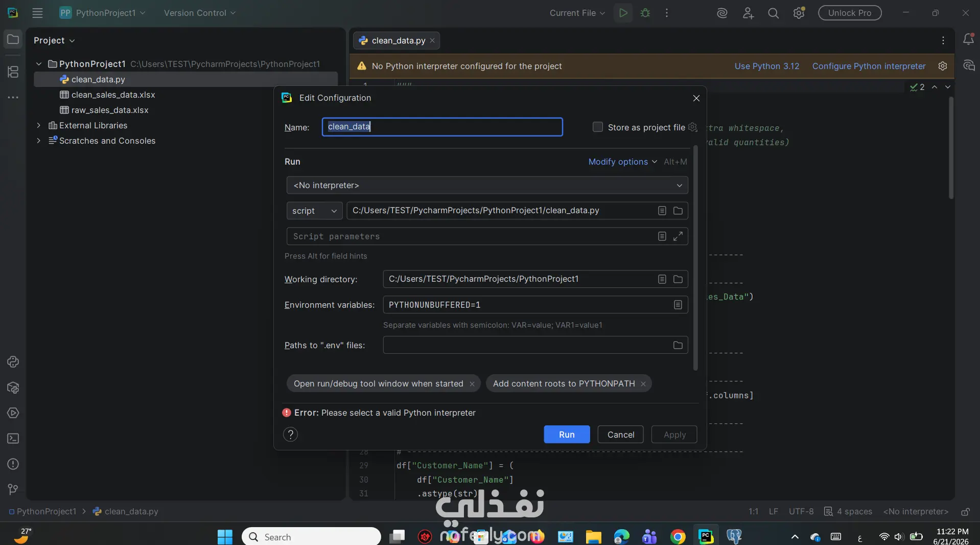Open Modify options dropdown
980x545 pixels.
[x=623, y=162]
